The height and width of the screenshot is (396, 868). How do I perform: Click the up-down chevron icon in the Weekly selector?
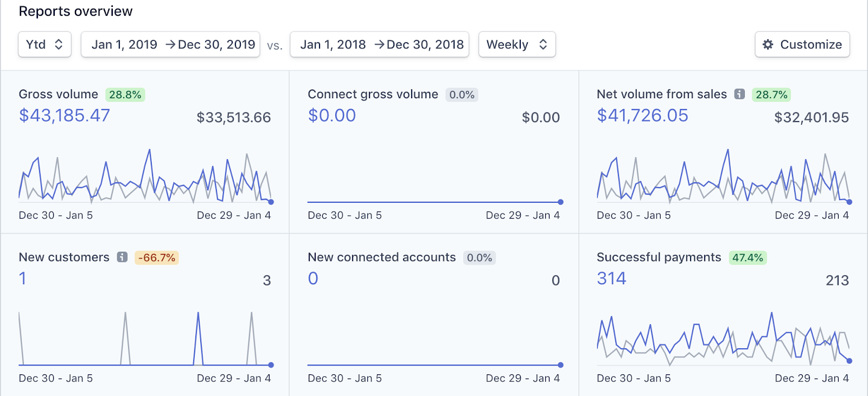point(543,44)
